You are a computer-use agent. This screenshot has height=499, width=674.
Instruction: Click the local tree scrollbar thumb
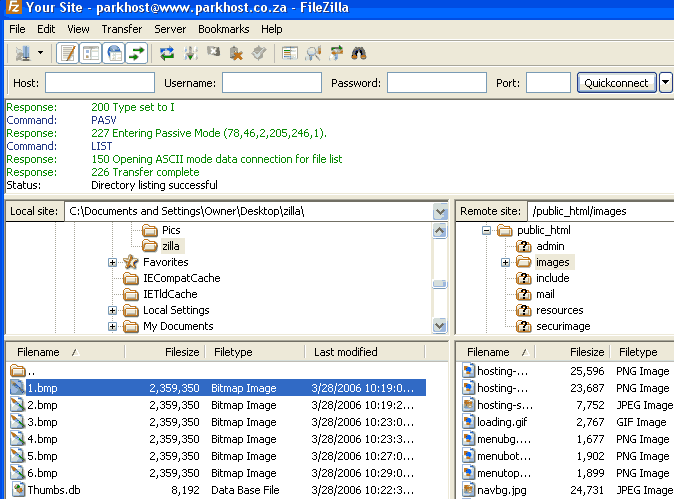(440, 284)
